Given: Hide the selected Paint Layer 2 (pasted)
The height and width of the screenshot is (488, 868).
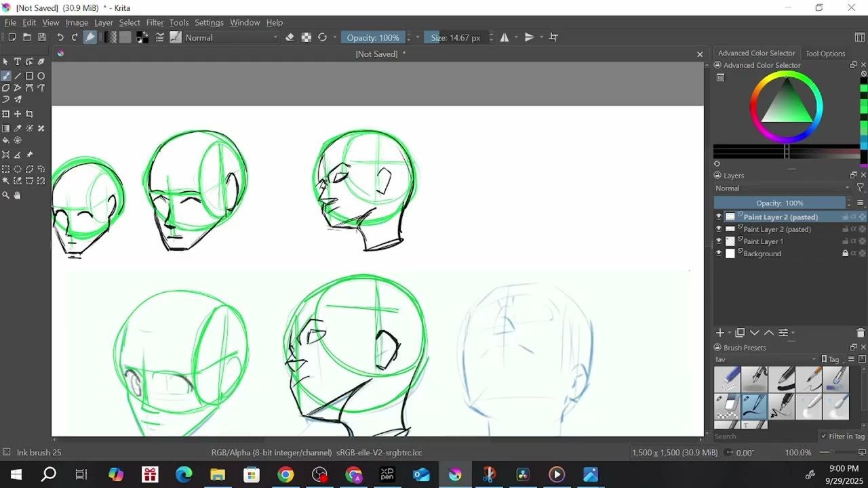Looking at the screenshot, I should pyautogui.click(x=719, y=217).
